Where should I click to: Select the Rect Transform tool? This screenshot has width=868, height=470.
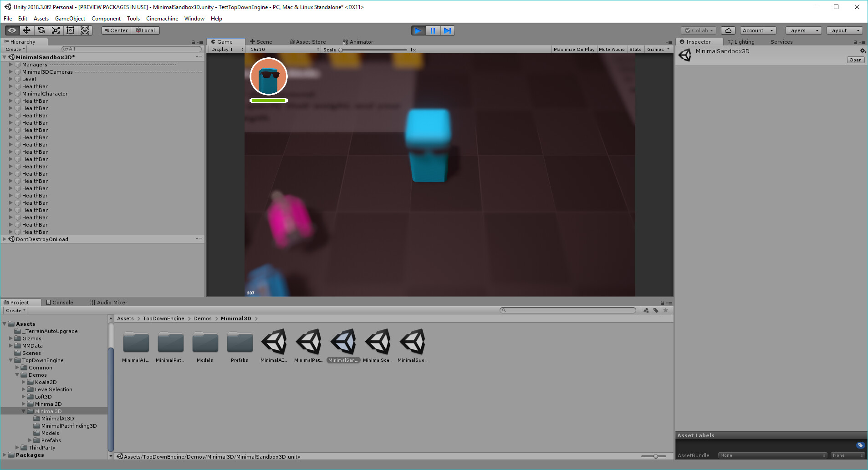coord(71,30)
